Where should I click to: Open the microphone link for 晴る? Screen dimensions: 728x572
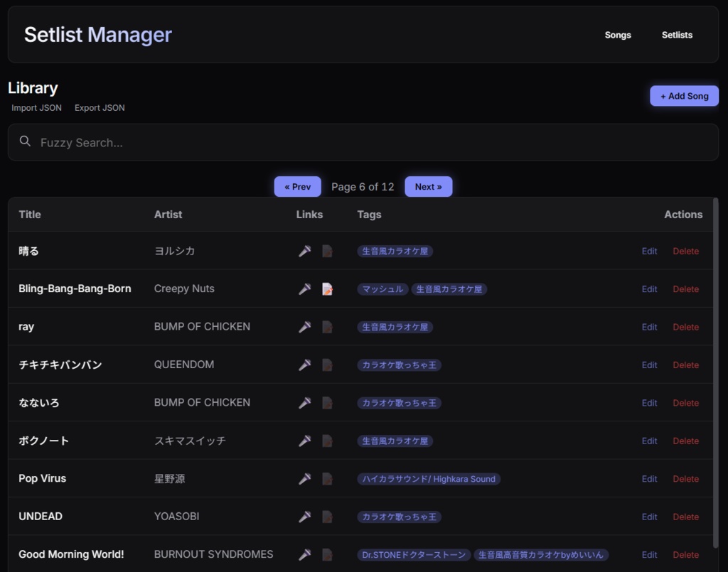tap(305, 251)
